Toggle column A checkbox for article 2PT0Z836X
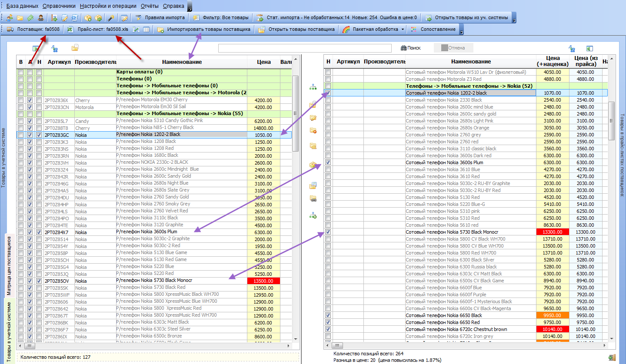The height and width of the screenshot is (364, 626). point(30,100)
